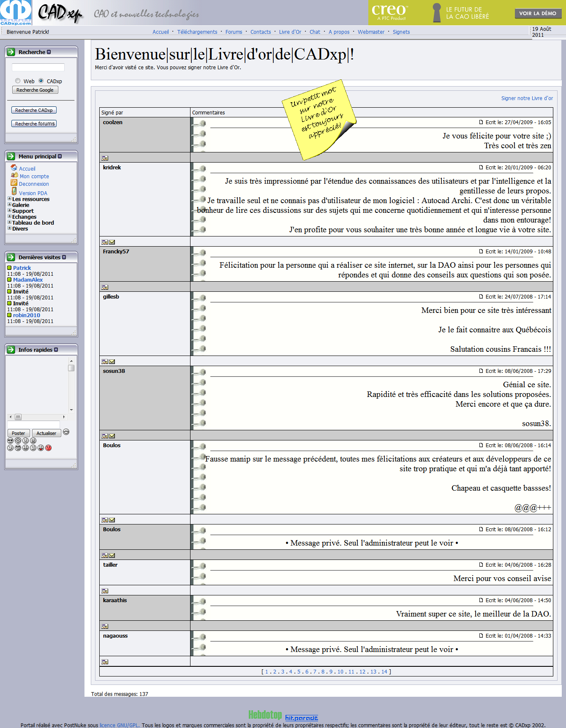Collapse the Recherche block
This screenshot has width=566, height=728.
(x=49, y=52)
